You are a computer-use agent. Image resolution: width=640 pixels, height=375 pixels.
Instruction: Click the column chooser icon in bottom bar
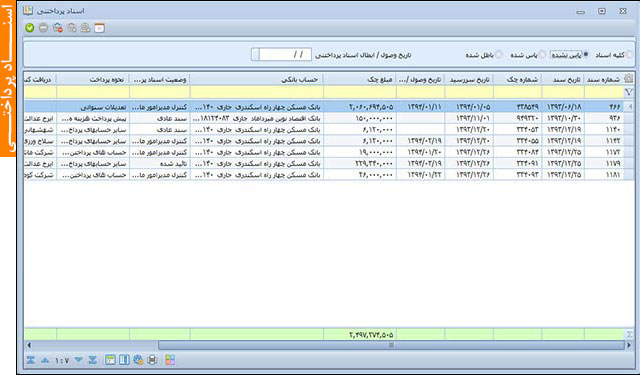pyautogui.click(x=124, y=360)
